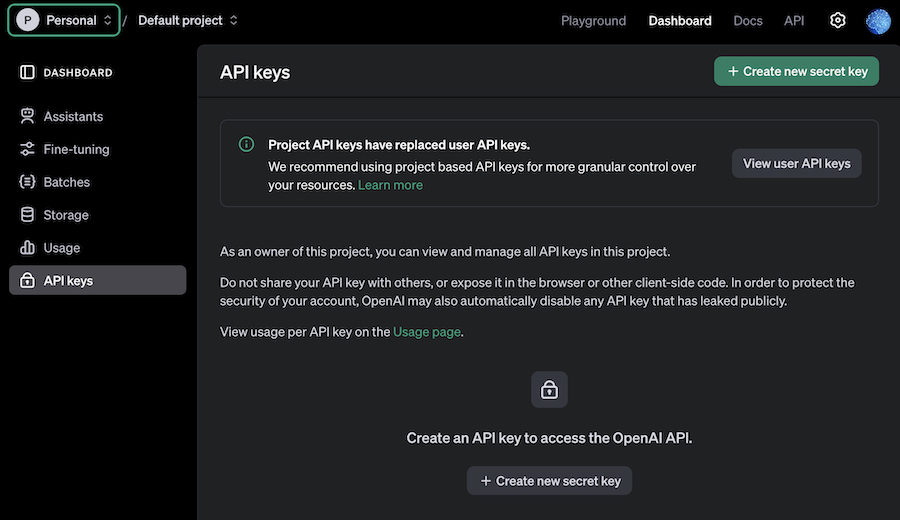This screenshot has height=520, width=900.
Task: Click the API keys page heading
Action: [255, 72]
